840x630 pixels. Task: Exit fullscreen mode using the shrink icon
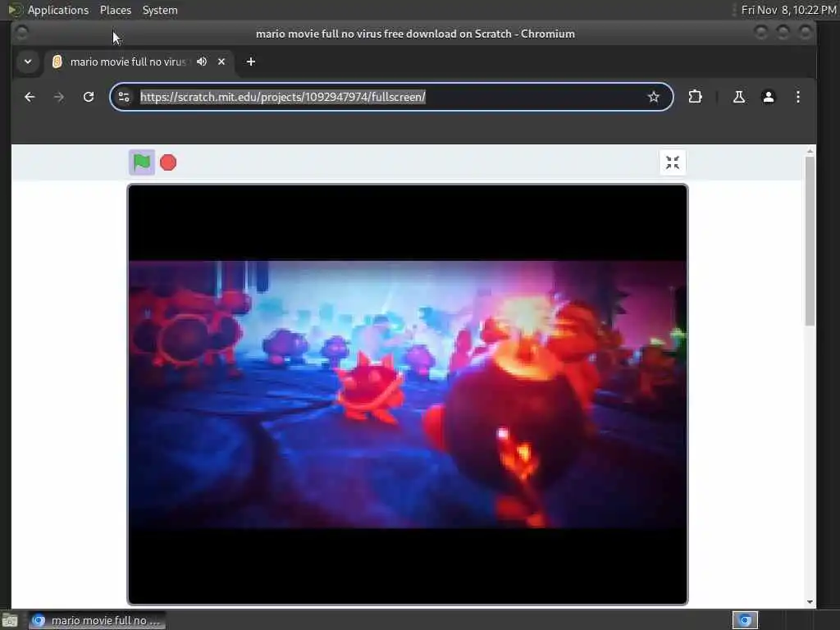[x=673, y=162]
